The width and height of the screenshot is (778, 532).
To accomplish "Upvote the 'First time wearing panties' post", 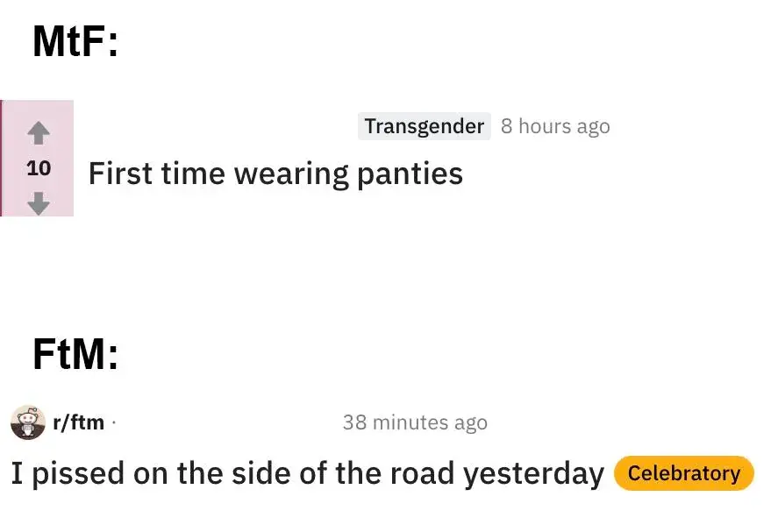I will pos(38,133).
